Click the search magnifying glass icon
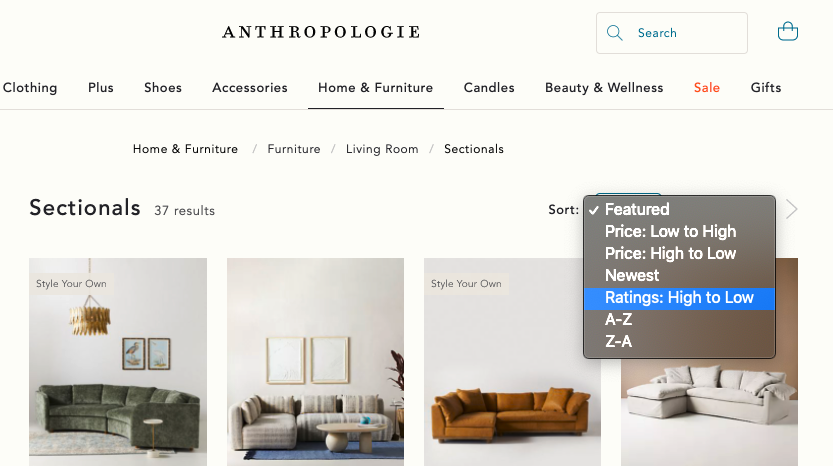 click(614, 33)
